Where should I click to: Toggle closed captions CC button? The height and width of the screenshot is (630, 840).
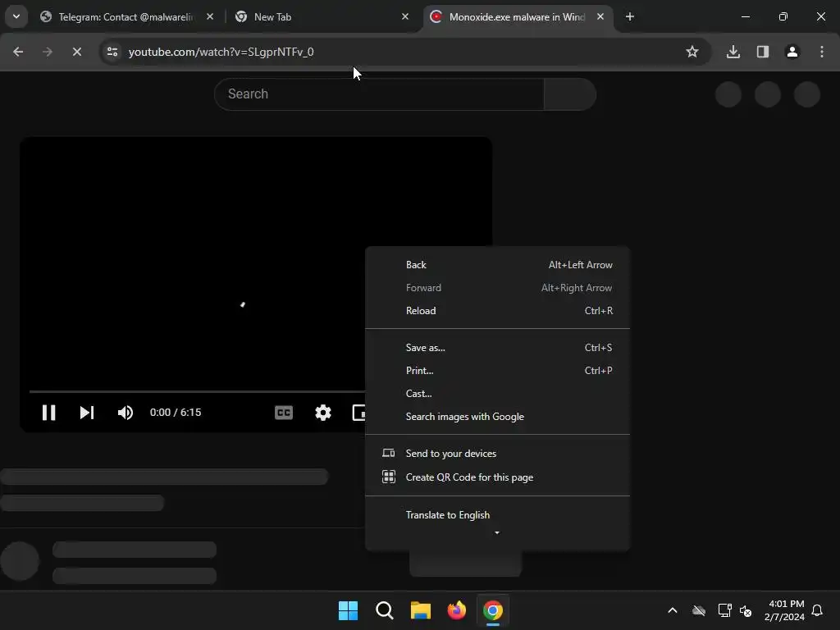(x=283, y=413)
